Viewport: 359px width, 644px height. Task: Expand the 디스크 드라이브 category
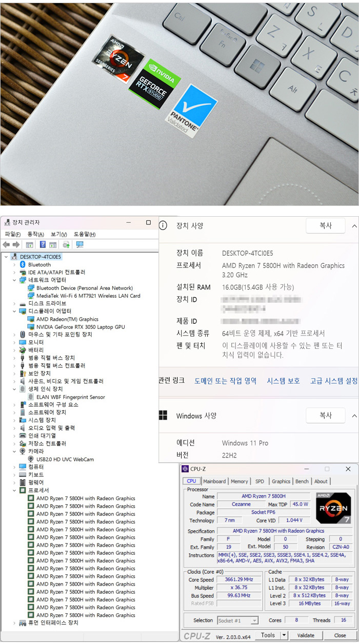[14, 303]
